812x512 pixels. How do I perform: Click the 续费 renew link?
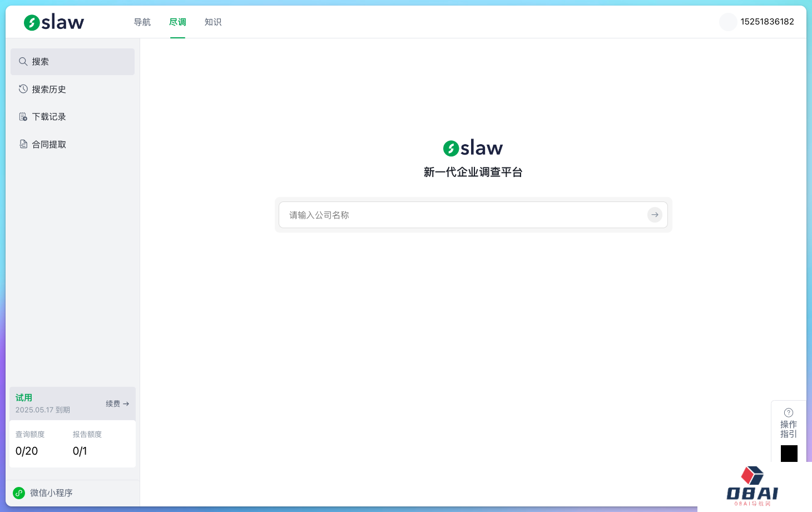[x=117, y=403]
